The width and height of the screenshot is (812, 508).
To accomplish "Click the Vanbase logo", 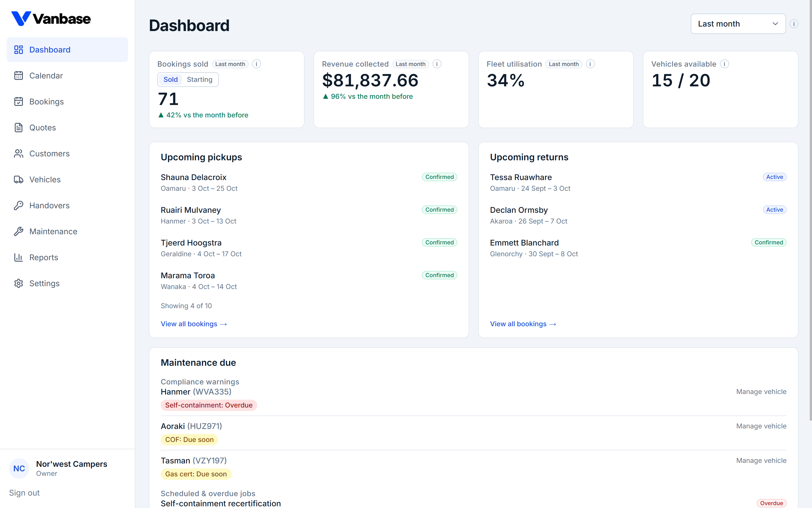I will coord(51,18).
